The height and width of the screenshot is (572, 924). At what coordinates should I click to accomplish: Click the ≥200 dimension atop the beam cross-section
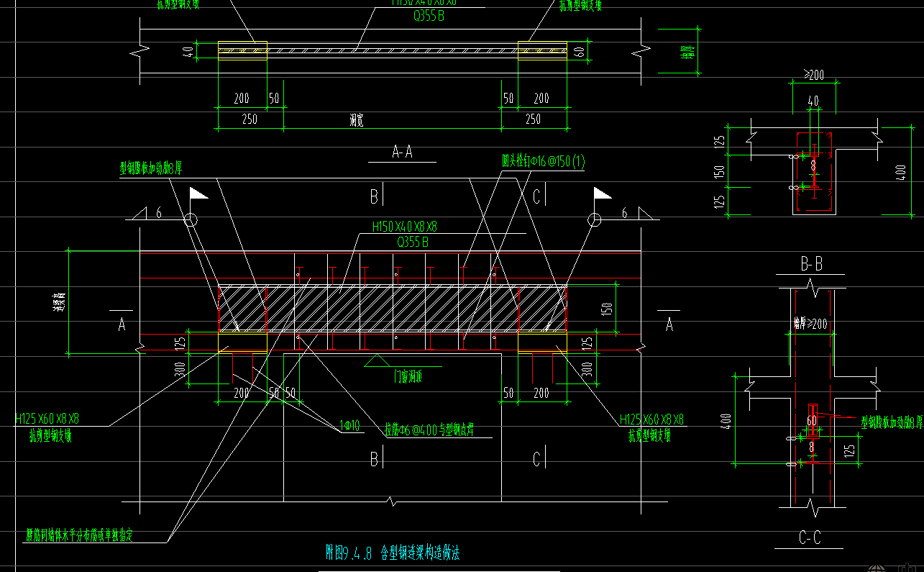coord(813,75)
